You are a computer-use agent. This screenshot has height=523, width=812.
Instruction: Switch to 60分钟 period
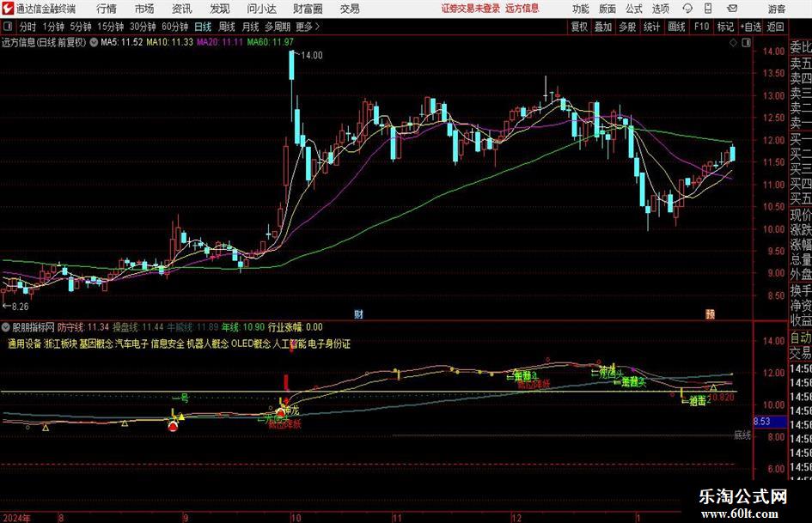(175, 27)
